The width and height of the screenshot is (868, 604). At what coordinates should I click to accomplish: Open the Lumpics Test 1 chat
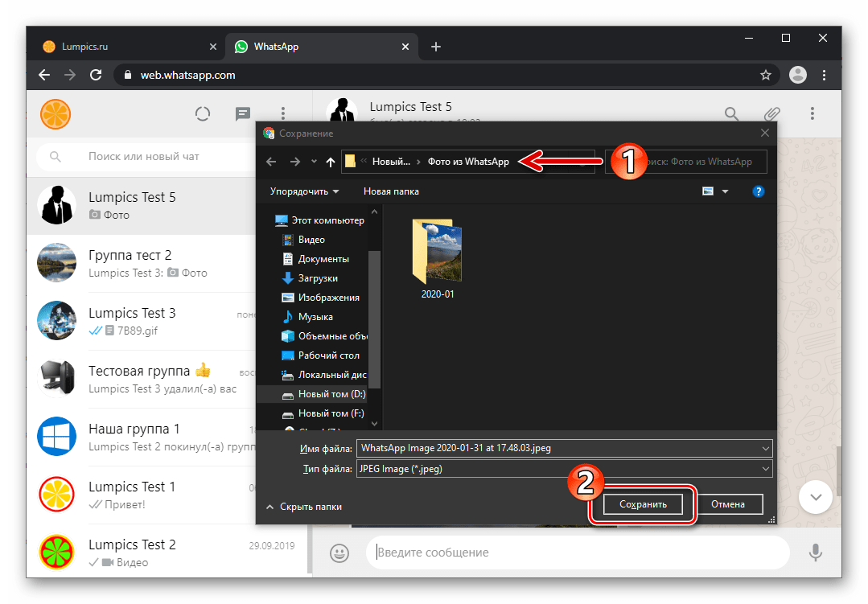click(x=141, y=495)
